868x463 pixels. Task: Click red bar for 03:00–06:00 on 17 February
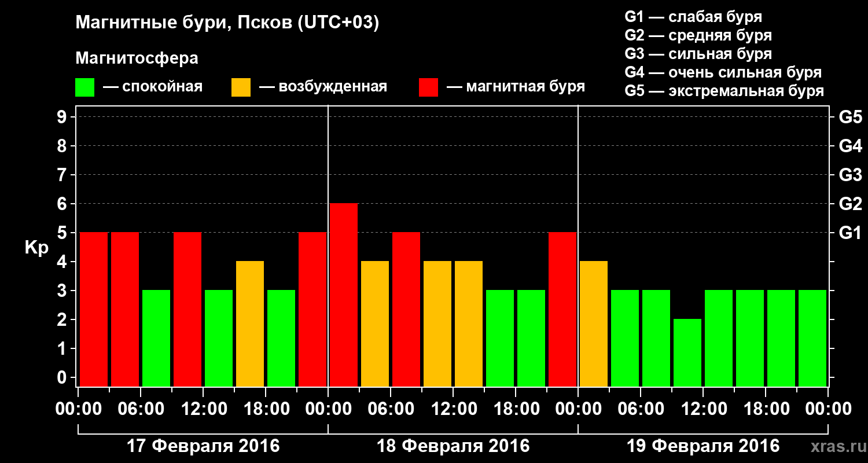(x=125, y=310)
